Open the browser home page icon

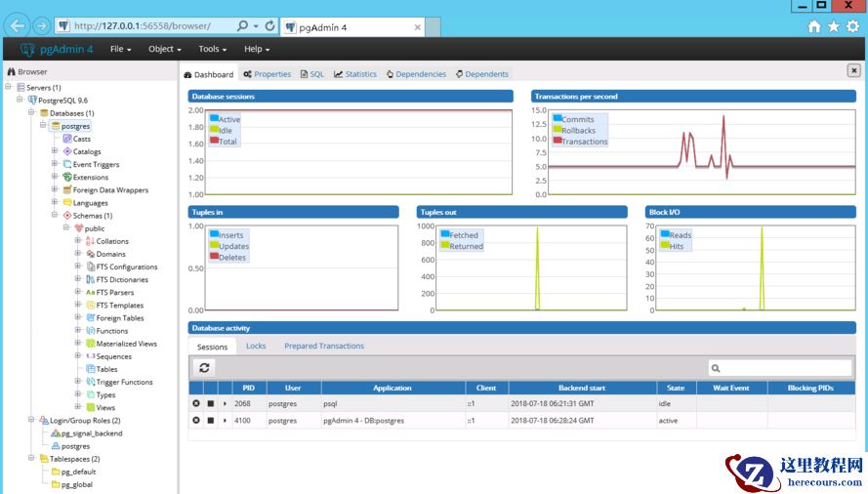click(813, 26)
